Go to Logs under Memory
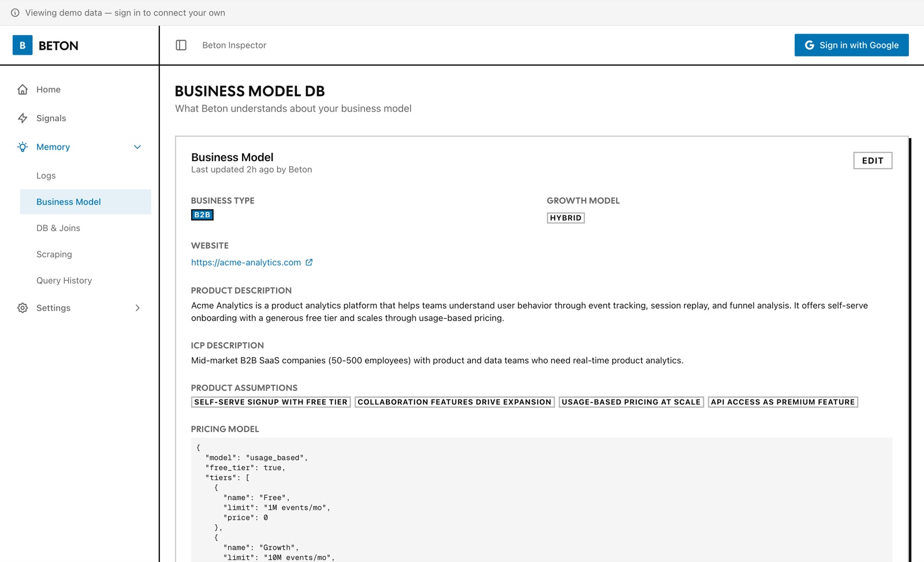924x562 pixels. point(46,176)
